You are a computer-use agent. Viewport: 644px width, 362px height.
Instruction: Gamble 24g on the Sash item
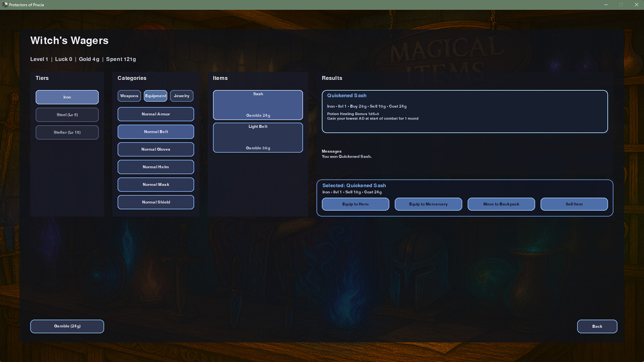click(258, 105)
